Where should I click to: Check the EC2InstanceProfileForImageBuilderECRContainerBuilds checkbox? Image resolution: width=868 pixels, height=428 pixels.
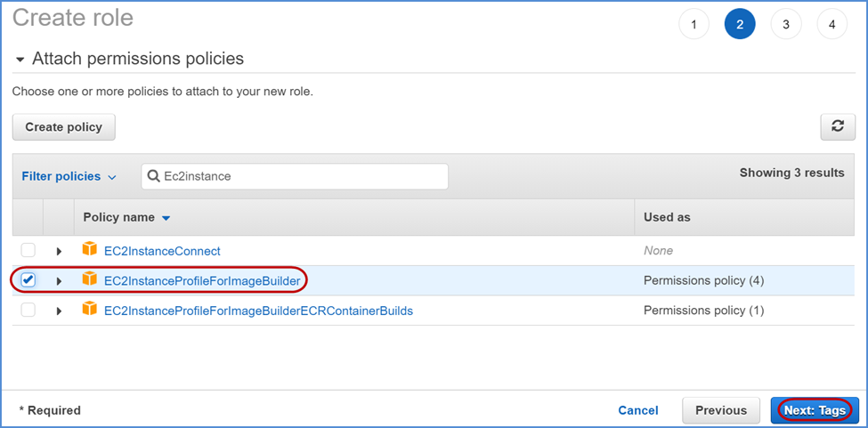[x=28, y=311]
